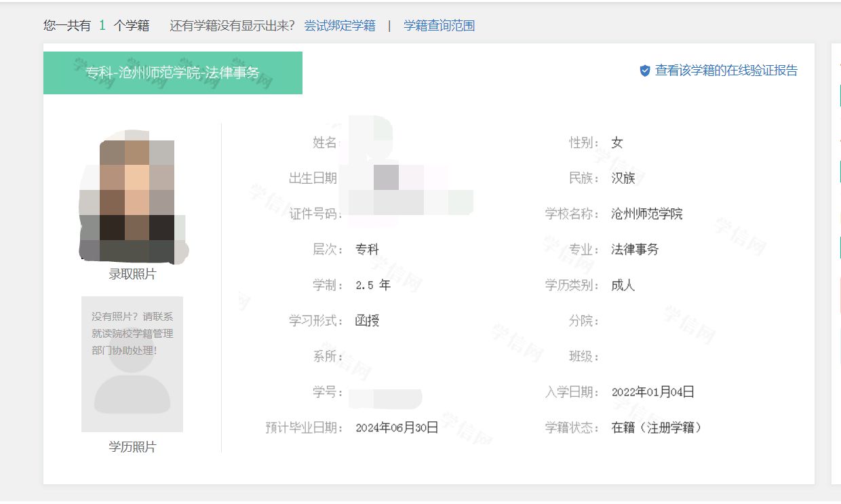Click the 出生日期 field label
The width and height of the screenshot is (841, 504).
pyautogui.click(x=313, y=178)
